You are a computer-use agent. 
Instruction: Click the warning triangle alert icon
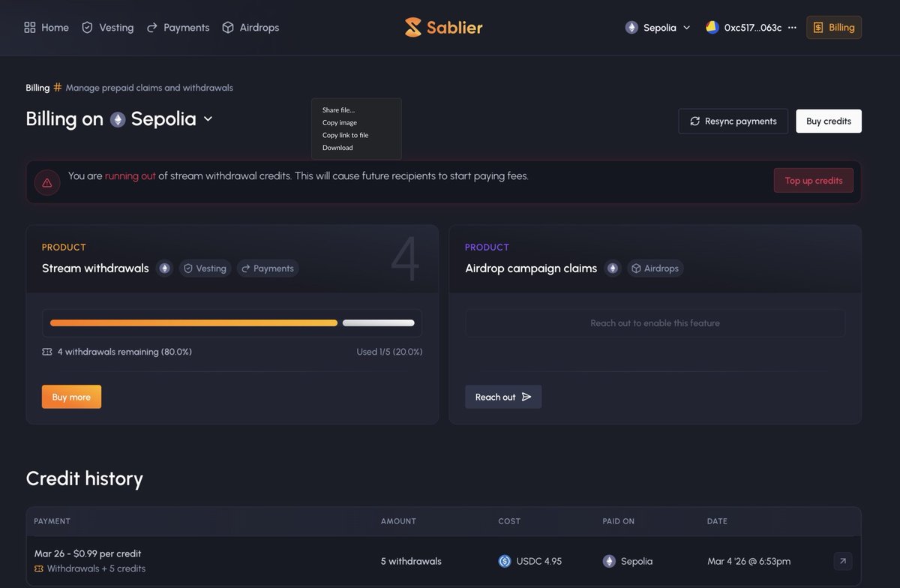(x=47, y=182)
